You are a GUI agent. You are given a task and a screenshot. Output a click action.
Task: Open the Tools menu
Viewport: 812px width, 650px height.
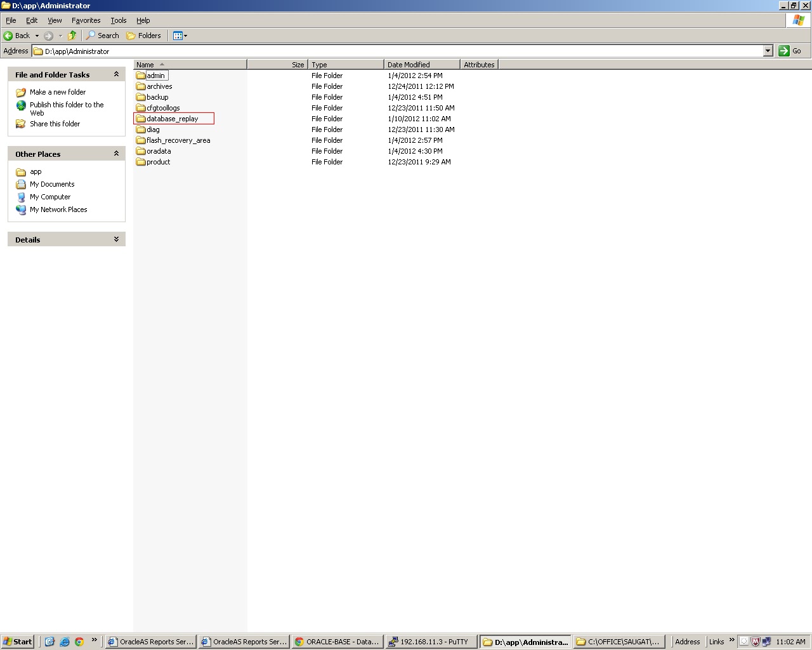pyautogui.click(x=118, y=20)
